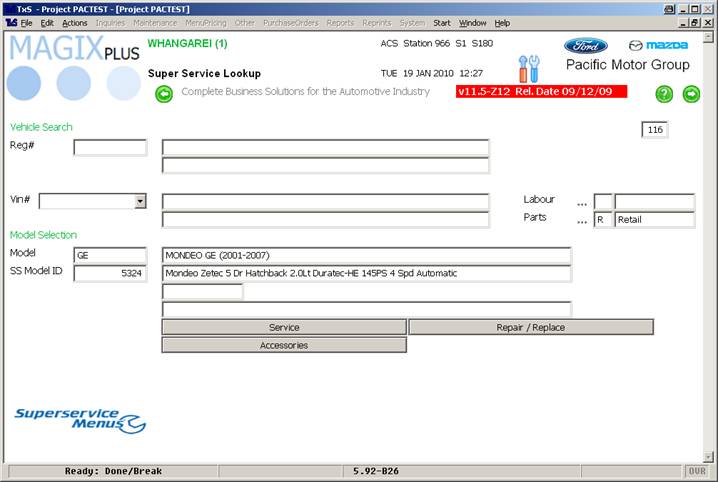This screenshot has height=482, width=718.
Task: Open the Actions menu
Action: coord(74,22)
